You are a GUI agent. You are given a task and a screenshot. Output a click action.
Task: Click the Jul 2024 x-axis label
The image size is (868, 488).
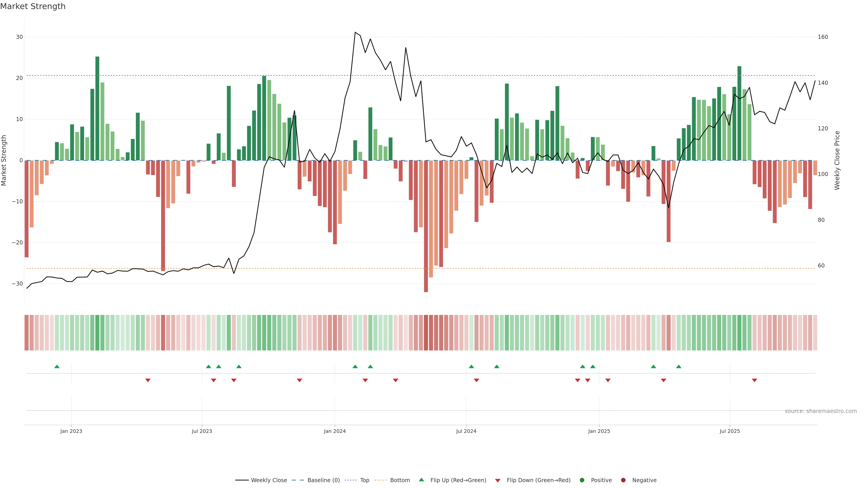pyautogui.click(x=466, y=431)
